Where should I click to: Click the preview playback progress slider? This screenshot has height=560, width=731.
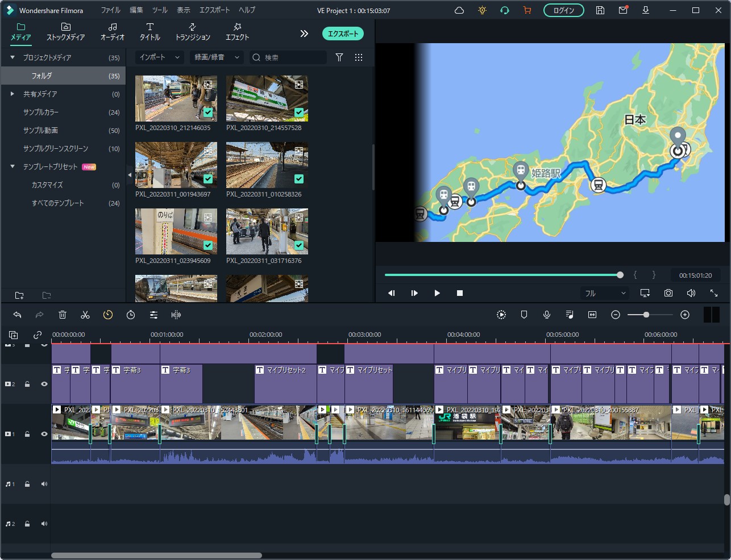click(x=502, y=275)
